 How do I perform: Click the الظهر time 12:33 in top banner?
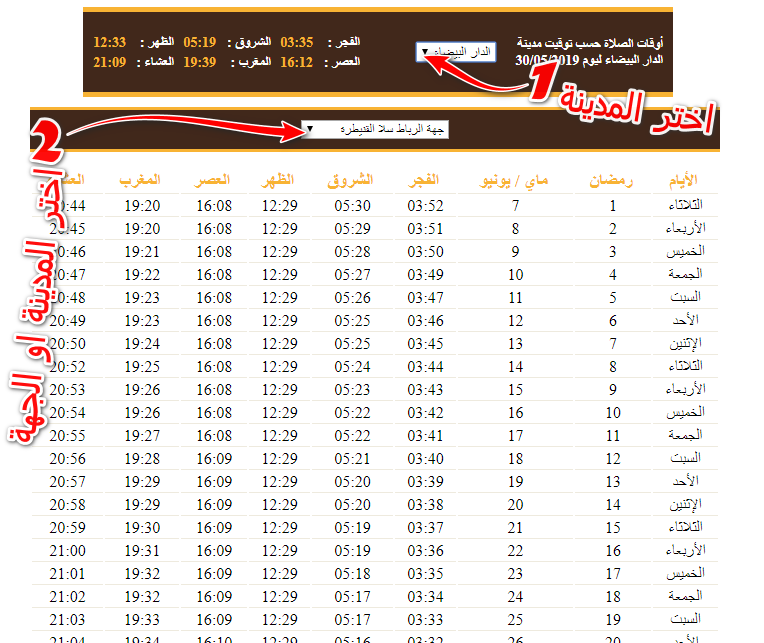coord(110,42)
